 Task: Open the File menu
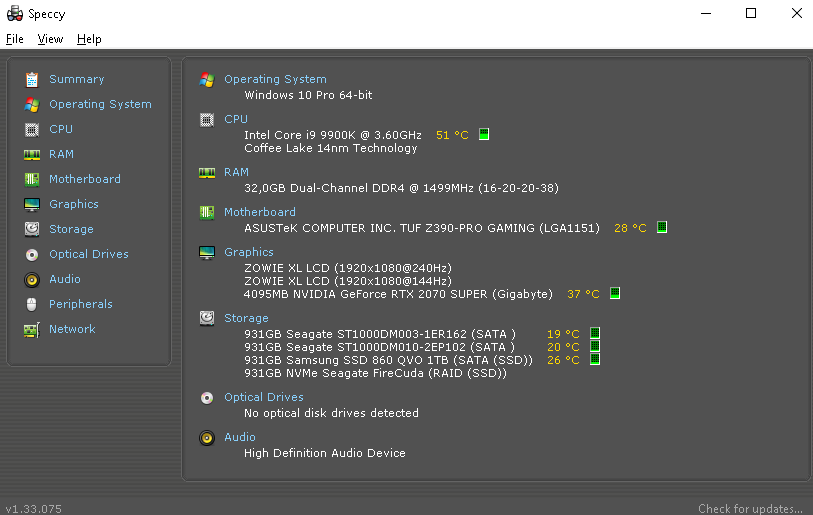15,39
